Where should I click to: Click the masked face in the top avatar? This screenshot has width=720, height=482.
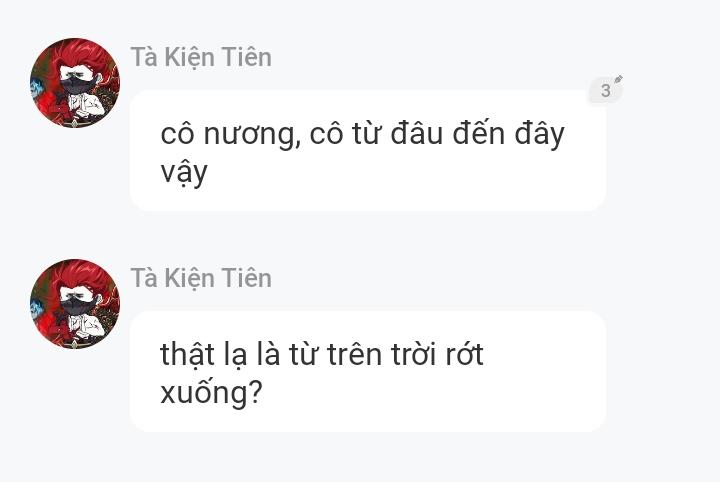[75, 80]
